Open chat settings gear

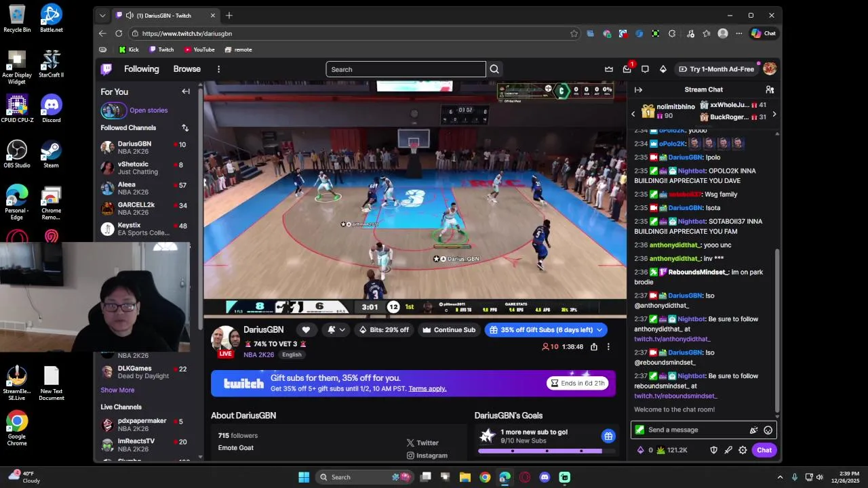(x=743, y=450)
